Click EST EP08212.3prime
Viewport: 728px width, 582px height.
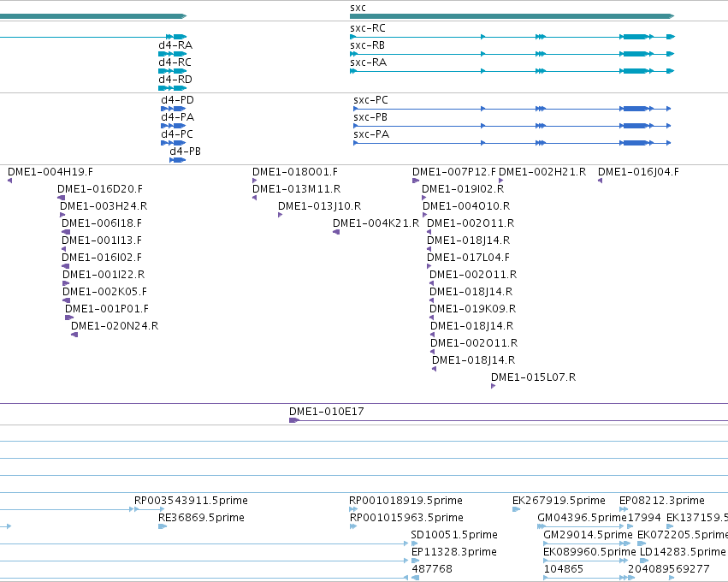pos(662,502)
